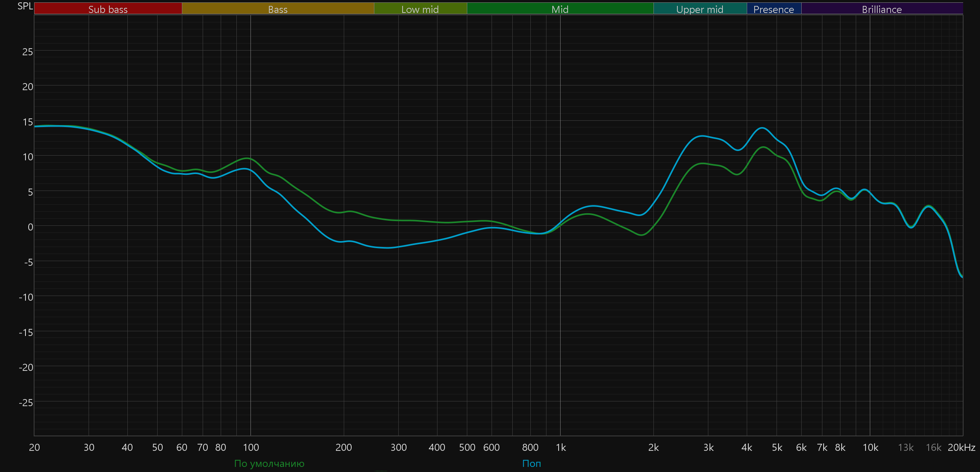980x472 pixels.
Task: Select the Mid frequency band header
Action: pos(560,9)
